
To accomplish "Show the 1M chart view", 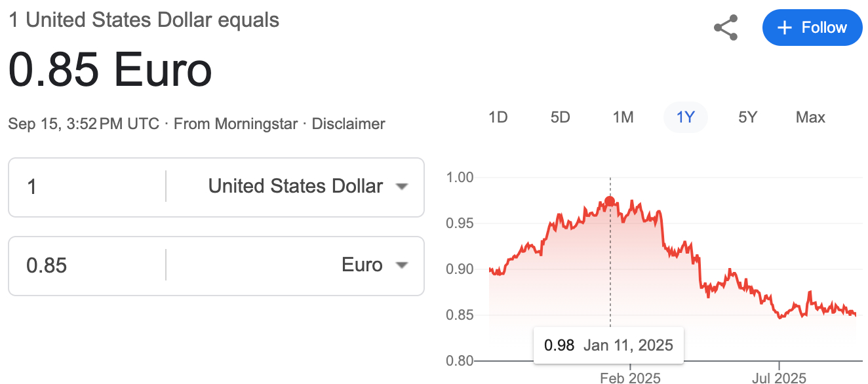I will tap(623, 118).
